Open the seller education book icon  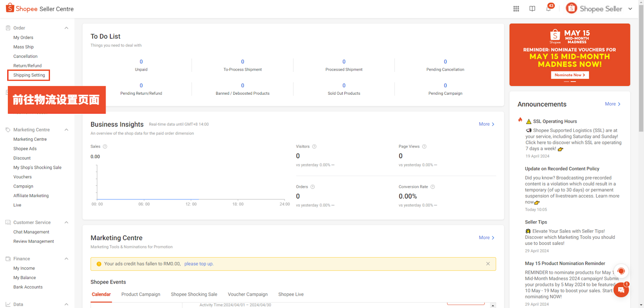click(x=532, y=9)
